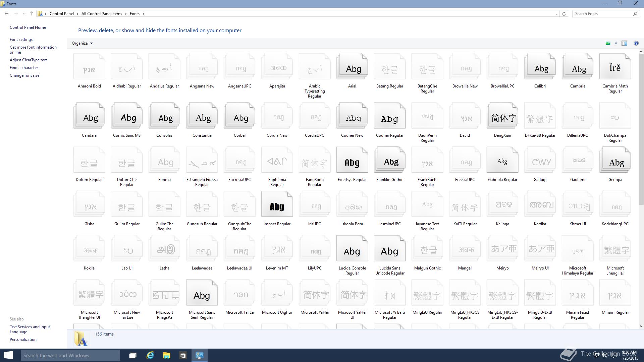Select the Fixedsys Regular font icon

click(x=352, y=160)
